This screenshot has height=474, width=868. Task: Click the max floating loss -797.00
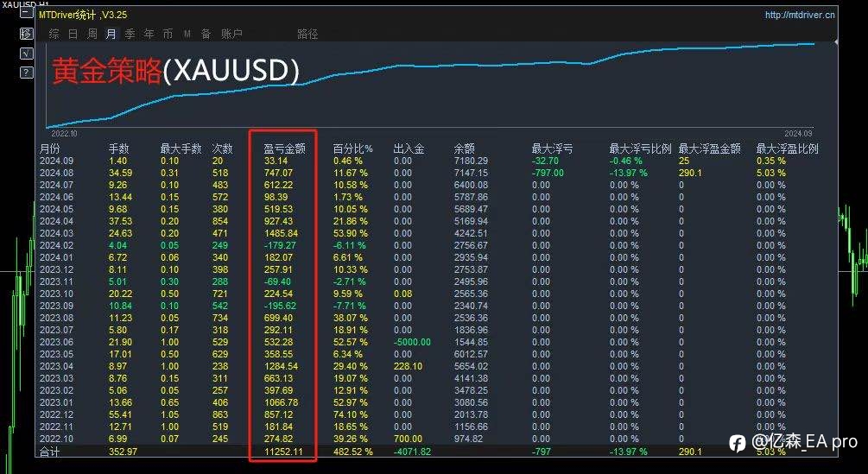[x=548, y=174]
